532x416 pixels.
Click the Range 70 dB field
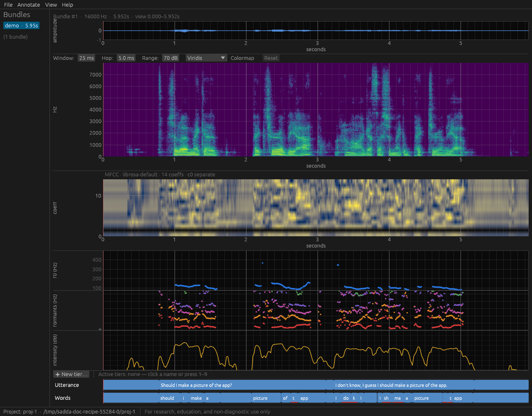(x=170, y=58)
